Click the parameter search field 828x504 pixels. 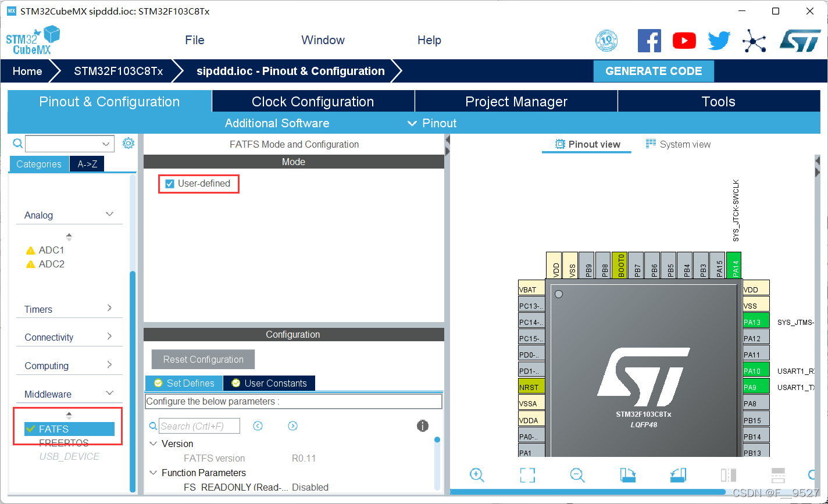click(x=199, y=426)
